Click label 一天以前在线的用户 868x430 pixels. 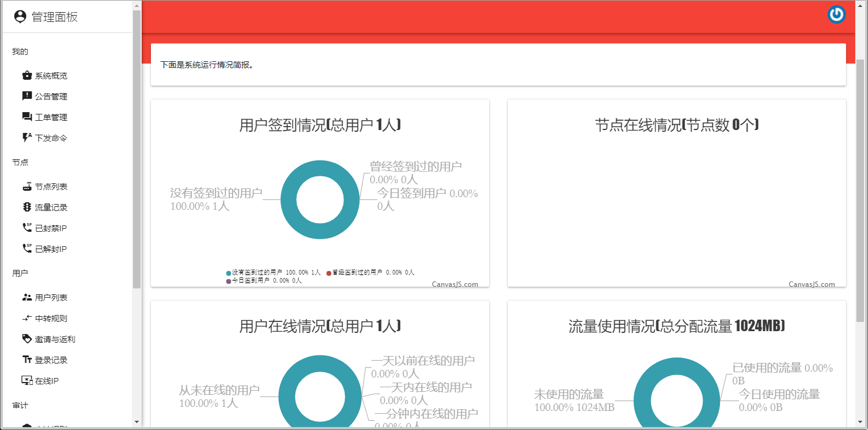click(423, 367)
